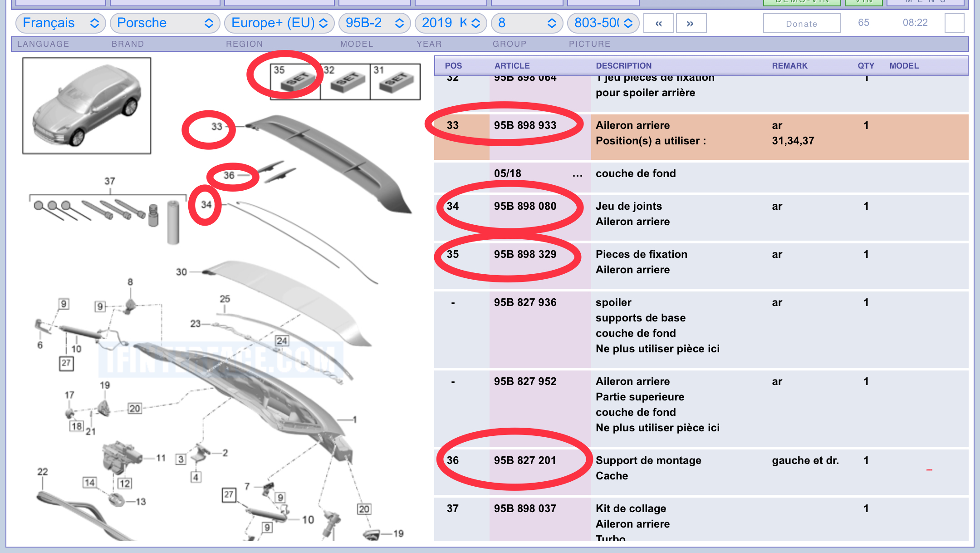This screenshot has height=553, width=980.
Task: Click the DESCRIPTION column header
Action: [623, 66]
